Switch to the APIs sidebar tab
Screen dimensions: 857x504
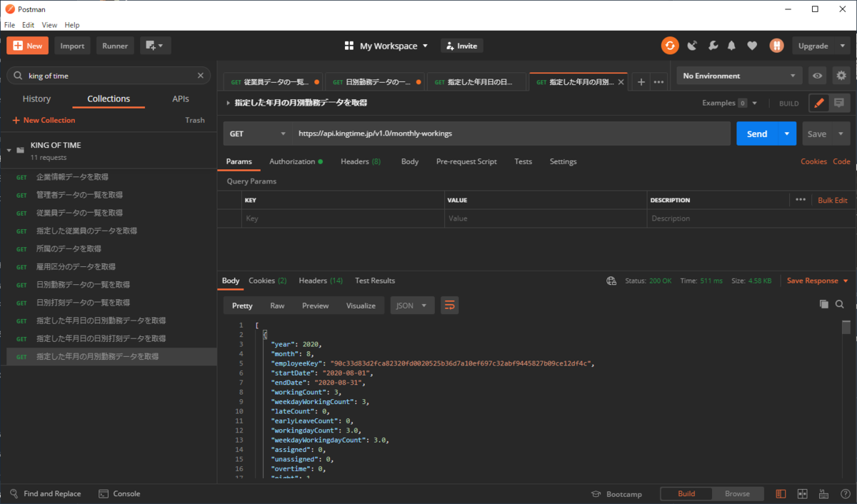[x=181, y=99]
